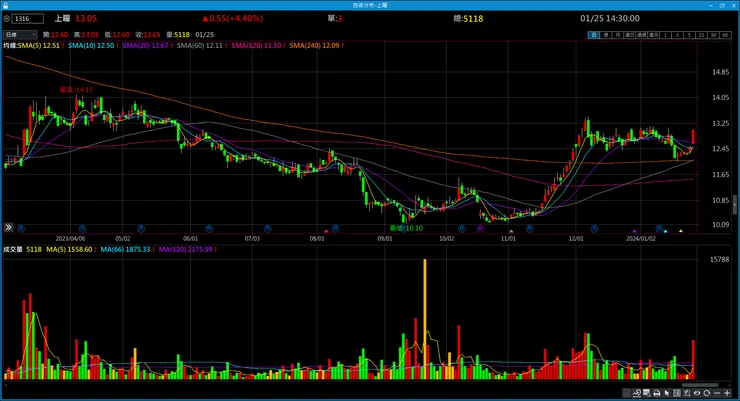The height and width of the screenshot is (401, 740).
Task: Click the magenta triangle marker near 08/01
Action: tap(326, 231)
